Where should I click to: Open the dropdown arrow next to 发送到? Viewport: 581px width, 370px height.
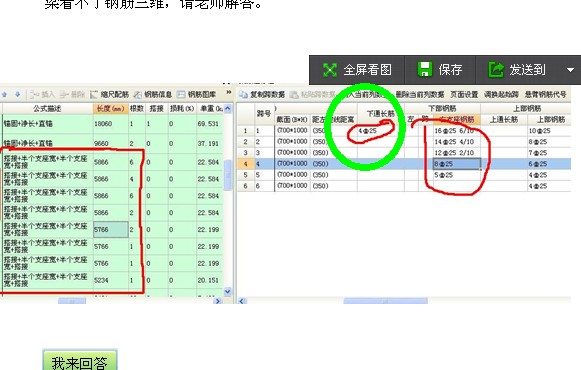click(570, 70)
